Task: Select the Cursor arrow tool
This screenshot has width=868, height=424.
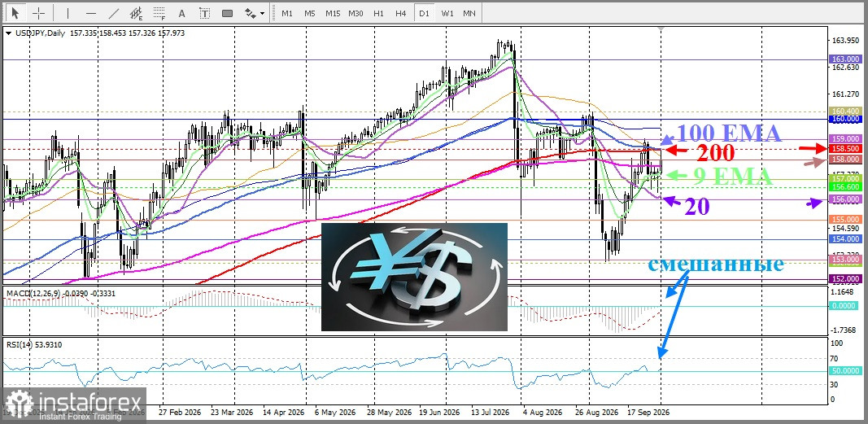Action: [x=15, y=13]
